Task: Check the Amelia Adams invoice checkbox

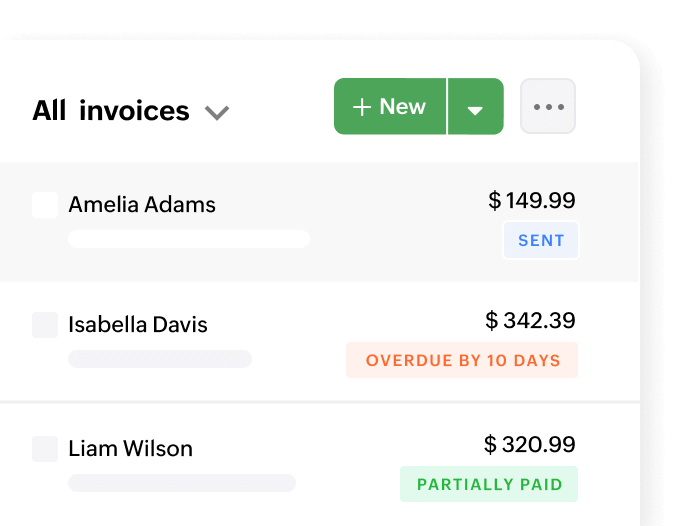Action: click(45, 205)
